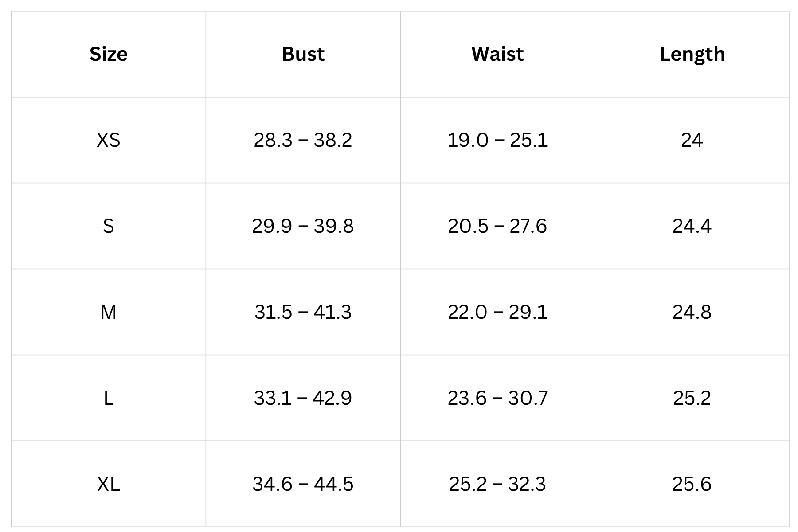Click the length value 24.8

click(x=692, y=312)
